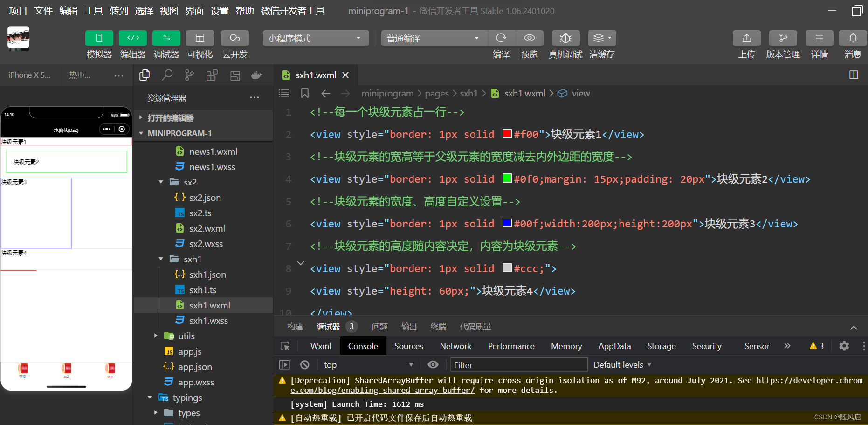868x425 pixels.
Task: Clear the console with the ban icon
Action: point(305,365)
